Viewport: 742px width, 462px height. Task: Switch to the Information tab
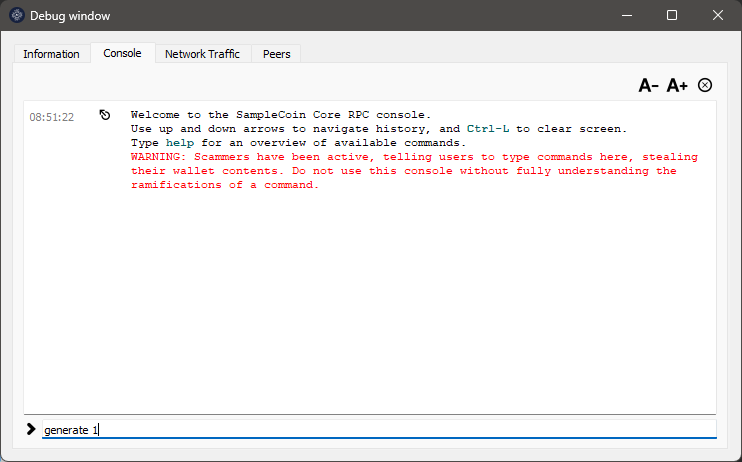point(51,54)
